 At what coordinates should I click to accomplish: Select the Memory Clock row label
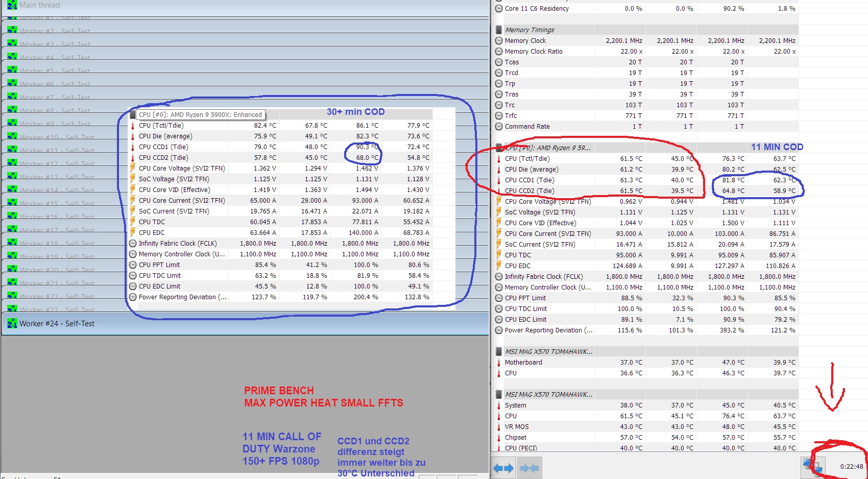[x=525, y=40]
